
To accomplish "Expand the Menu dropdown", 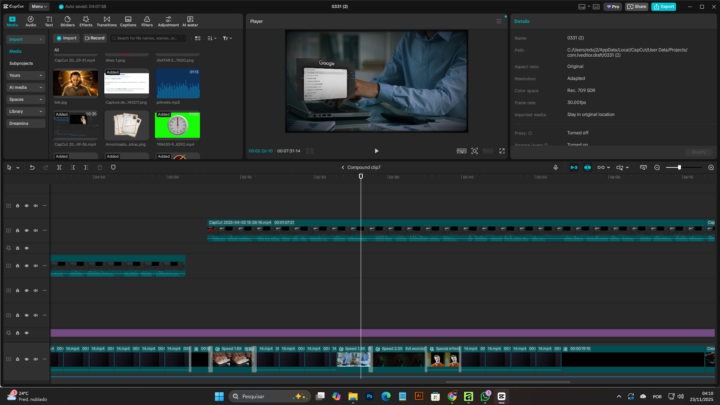I will (x=39, y=6).
